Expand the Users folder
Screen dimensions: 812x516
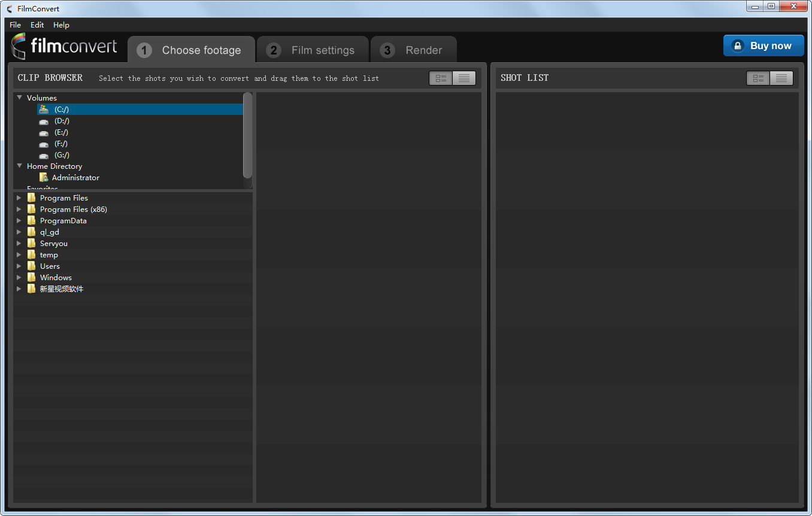19,266
